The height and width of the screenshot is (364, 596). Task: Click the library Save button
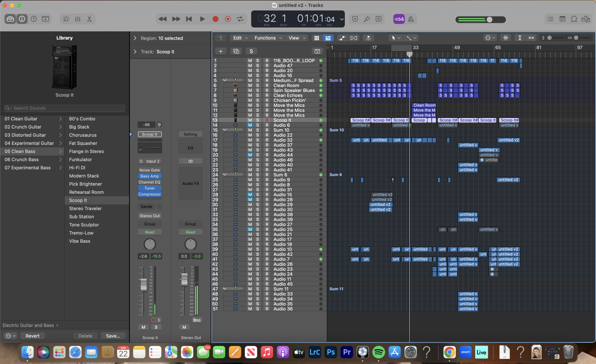113,336
